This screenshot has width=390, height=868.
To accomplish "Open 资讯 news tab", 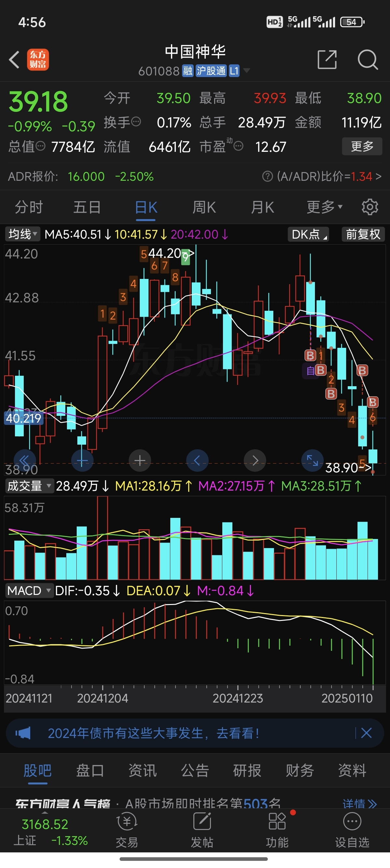I will 142,770.
